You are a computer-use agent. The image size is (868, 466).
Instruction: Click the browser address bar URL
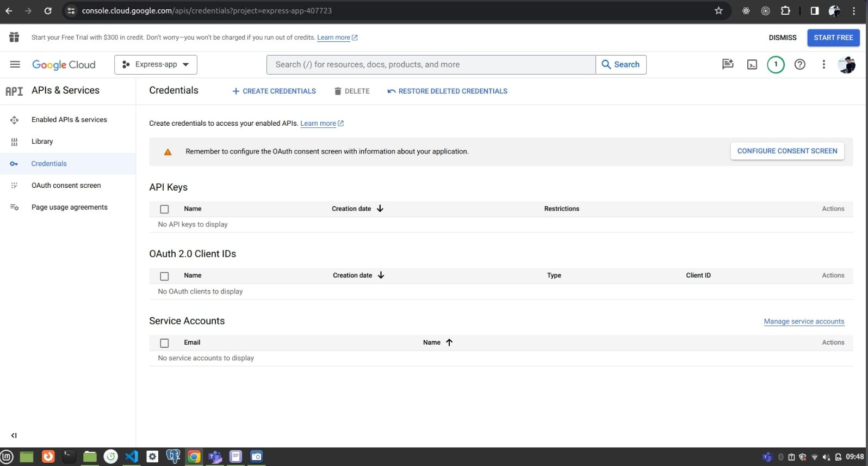click(207, 10)
